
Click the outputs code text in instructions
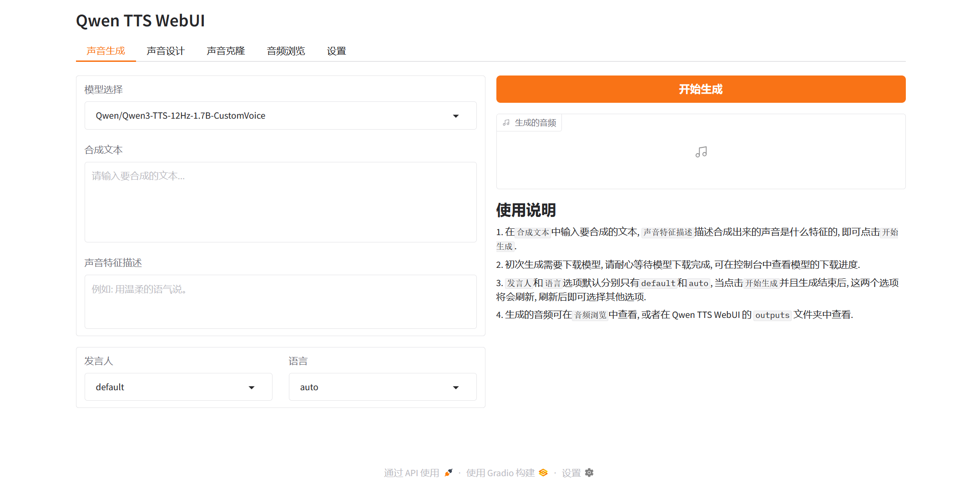(x=772, y=315)
